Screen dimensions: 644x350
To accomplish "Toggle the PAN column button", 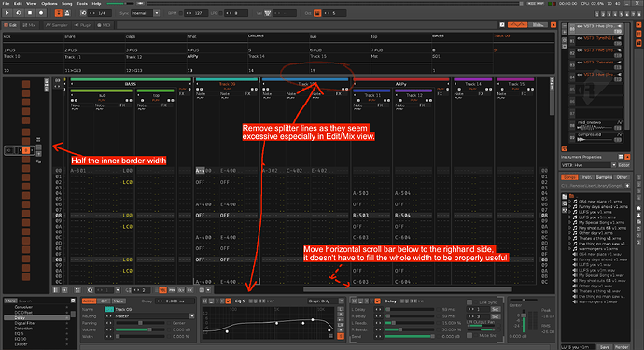I will pos(172,290).
